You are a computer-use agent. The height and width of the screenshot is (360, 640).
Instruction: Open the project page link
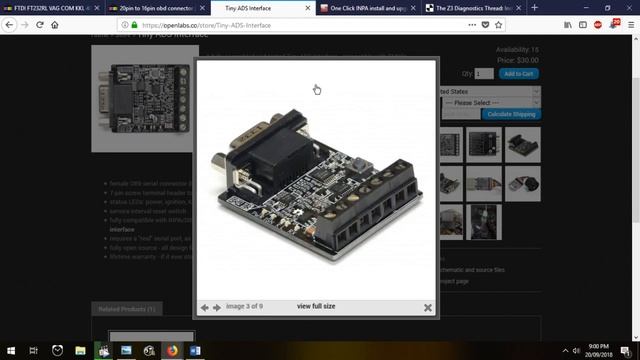click(455, 281)
